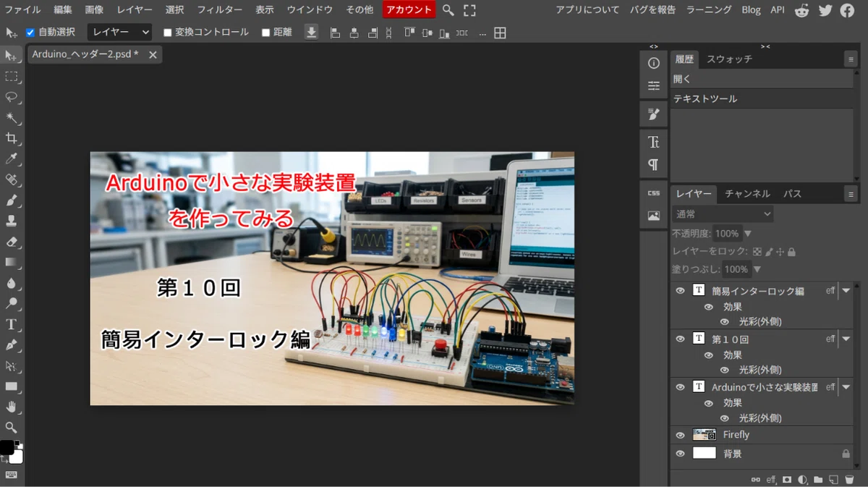This screenshot has width=868, height=487.
Task: Click the new layer icon in Layers panel
Action: coord(833,479)
